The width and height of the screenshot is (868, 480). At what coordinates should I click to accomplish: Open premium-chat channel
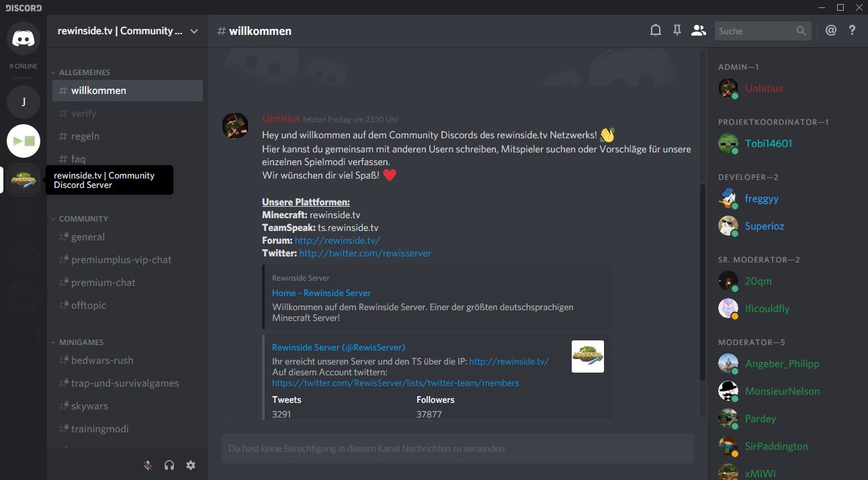pyautogui.click(x=128, y=283)
